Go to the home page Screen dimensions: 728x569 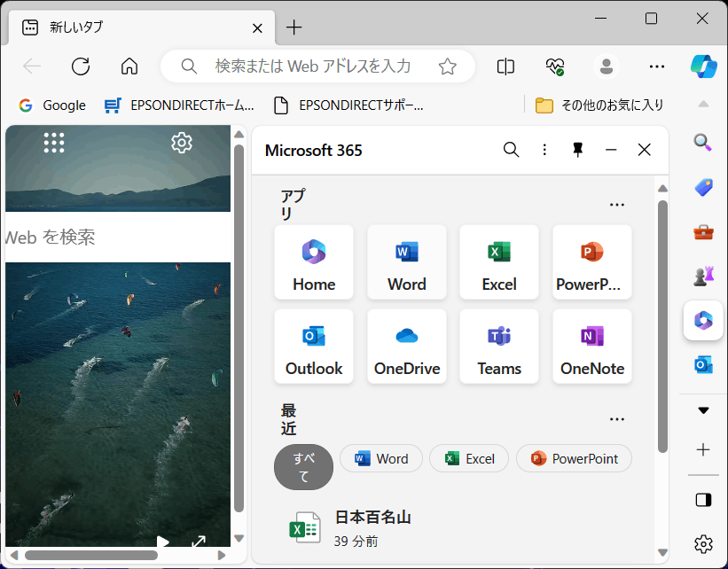(x=129, y=66)
